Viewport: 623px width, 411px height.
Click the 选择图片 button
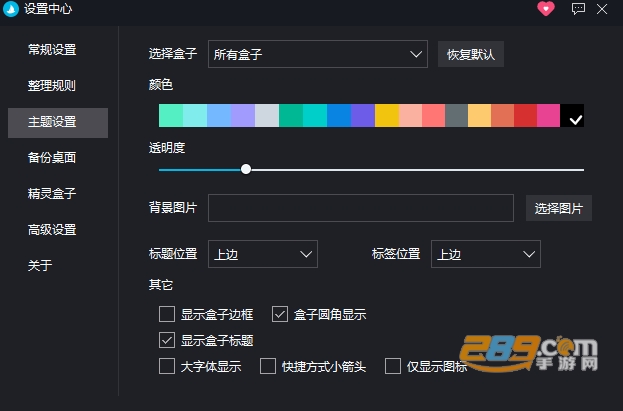(559, 208)
